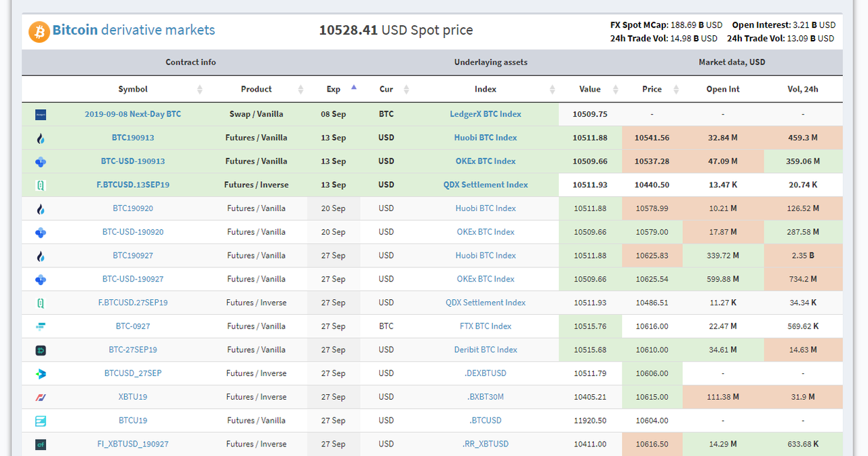Click volume cell 633.68 K

coord(803,444)
